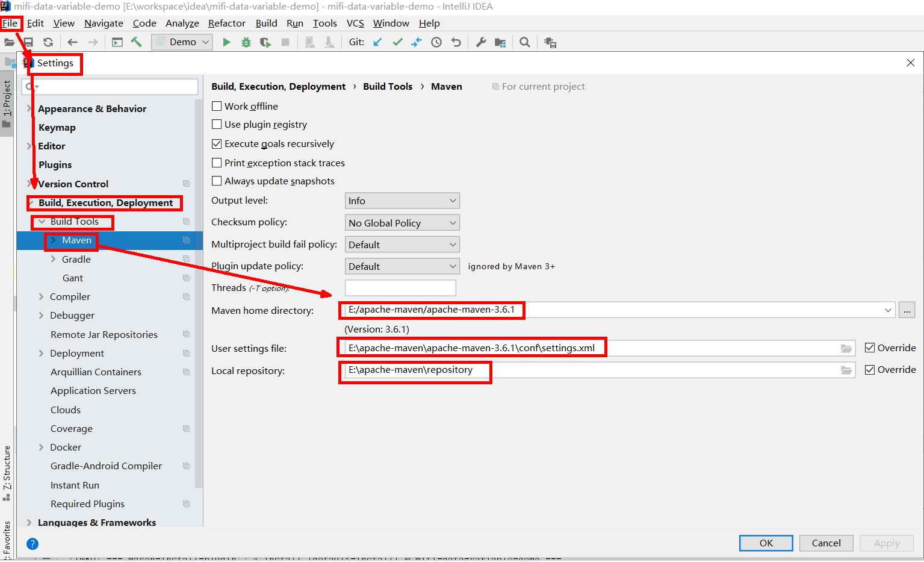Expand the Debugger tree node
924x562 pixels.
(41, 315)
